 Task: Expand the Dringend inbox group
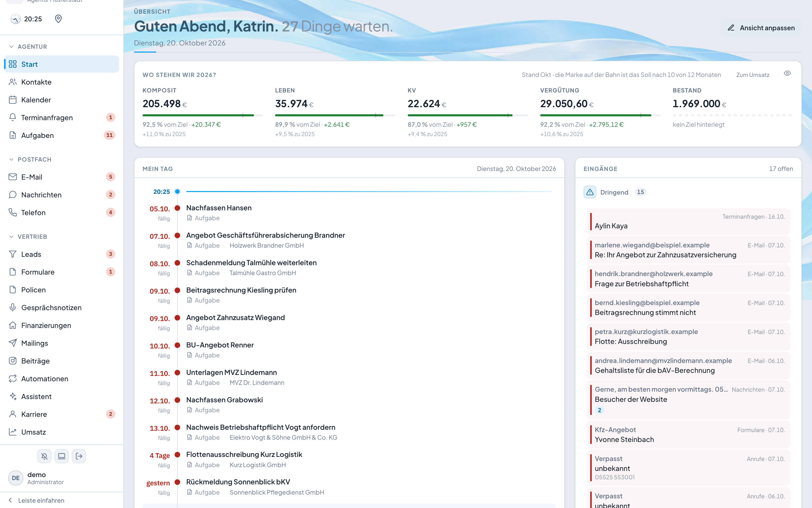(x=615, y=192)
